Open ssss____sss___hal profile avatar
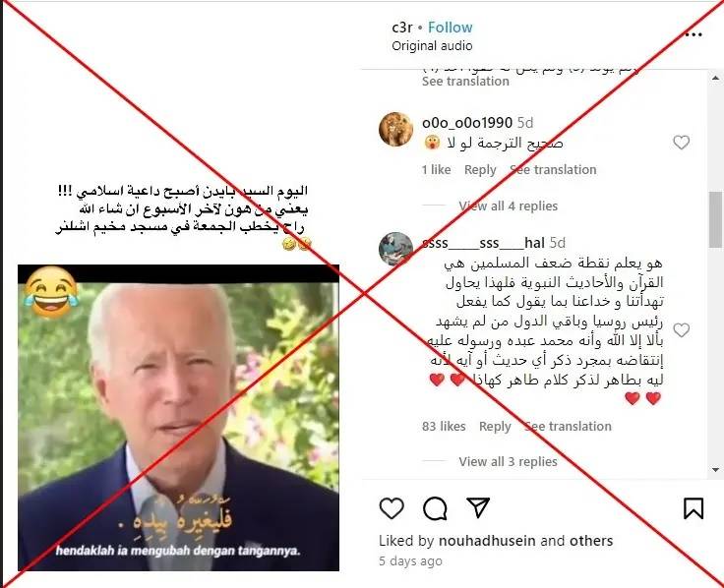This screenshot has height=588, width=724. tap(395, 249)
